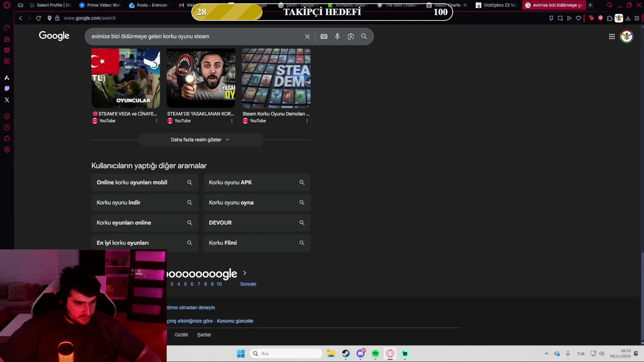This screenshot has height=362, width=644.
Task: Switch to "Prime Video" tab
Action: click(x=100, y=5)
